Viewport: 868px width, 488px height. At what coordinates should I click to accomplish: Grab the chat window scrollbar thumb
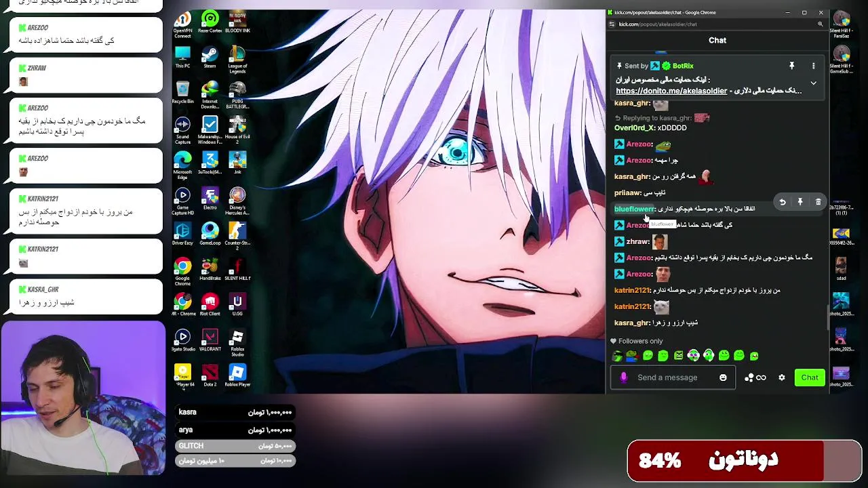coord(827,319)
